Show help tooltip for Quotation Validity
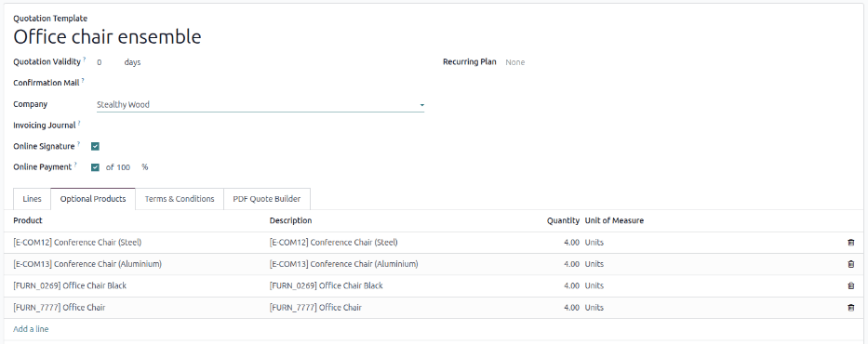 coord(84,60)
